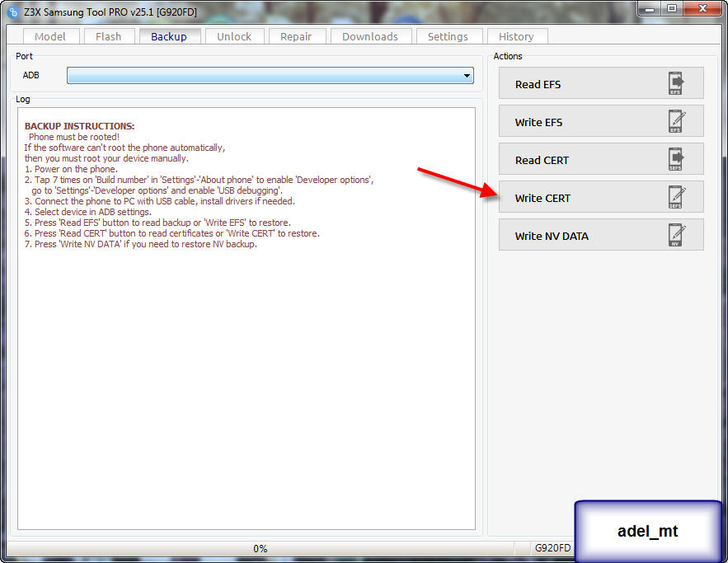Click the G920FD status bar entry
Viewport: 728px width, 563px height.
click(552, 548)
